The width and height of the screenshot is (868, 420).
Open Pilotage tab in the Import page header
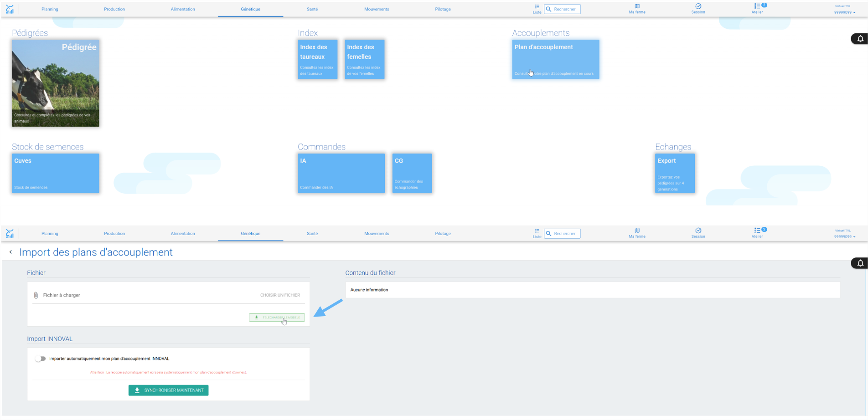coord(443,234)
